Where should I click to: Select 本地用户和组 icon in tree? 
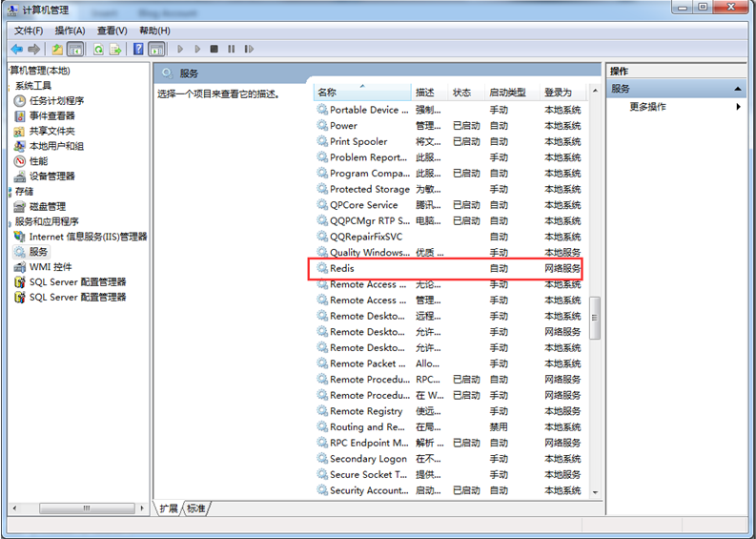tap(19, 146)
